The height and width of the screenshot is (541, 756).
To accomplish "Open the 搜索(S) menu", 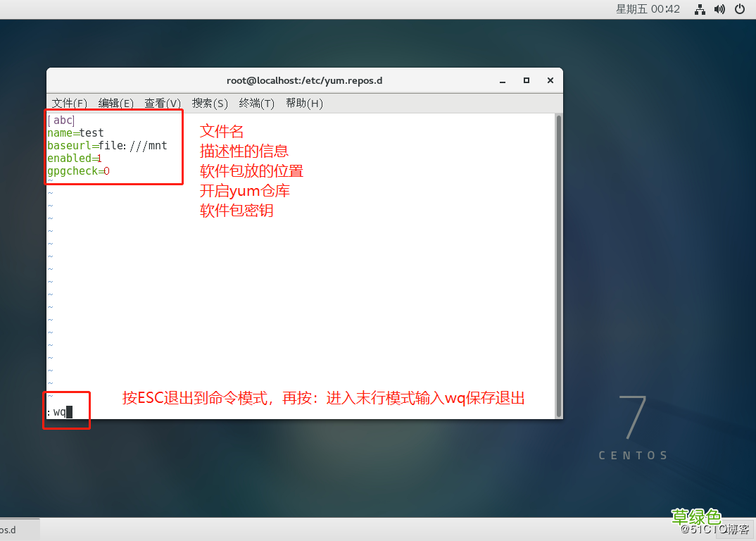I will (x=209, y=103).
